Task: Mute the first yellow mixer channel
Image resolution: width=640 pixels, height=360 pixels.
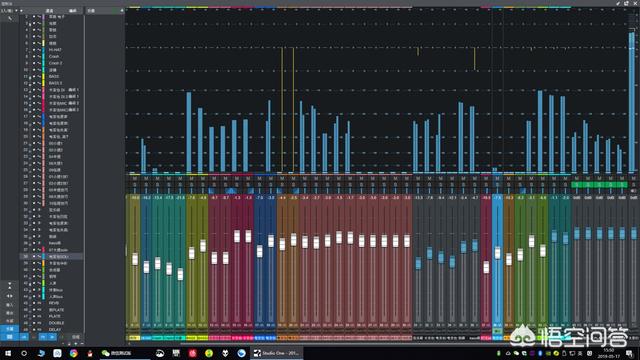Action: coord(135,179)
